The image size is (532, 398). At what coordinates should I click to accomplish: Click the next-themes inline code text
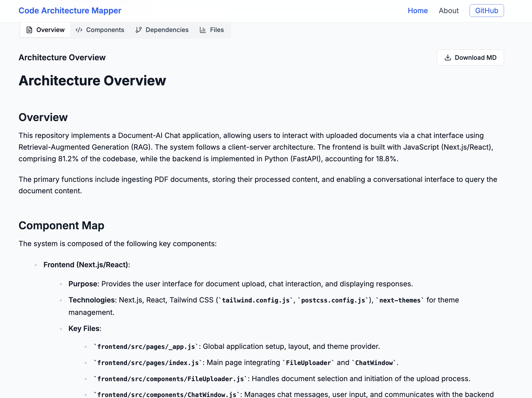tap(400, 300)
